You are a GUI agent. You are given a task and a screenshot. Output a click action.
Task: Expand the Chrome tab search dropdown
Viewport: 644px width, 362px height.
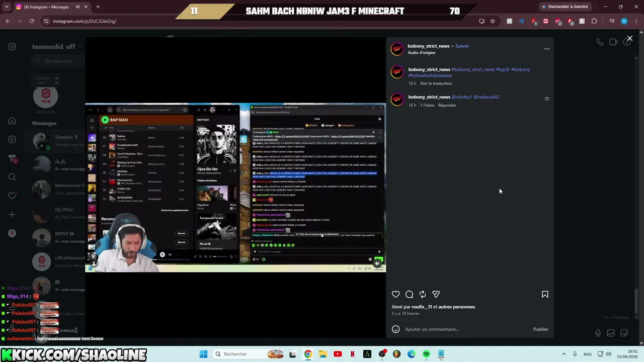point(7,7)
